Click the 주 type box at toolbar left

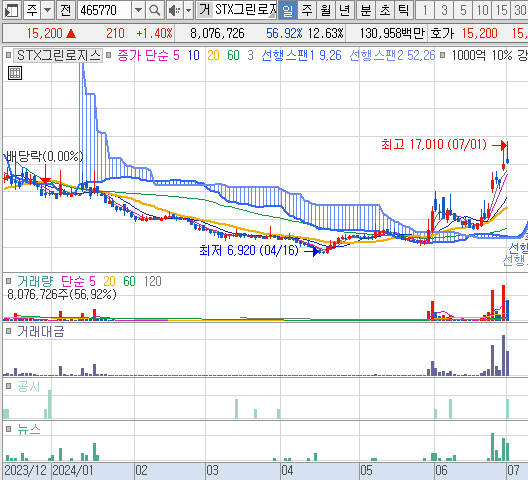point(32,10)
